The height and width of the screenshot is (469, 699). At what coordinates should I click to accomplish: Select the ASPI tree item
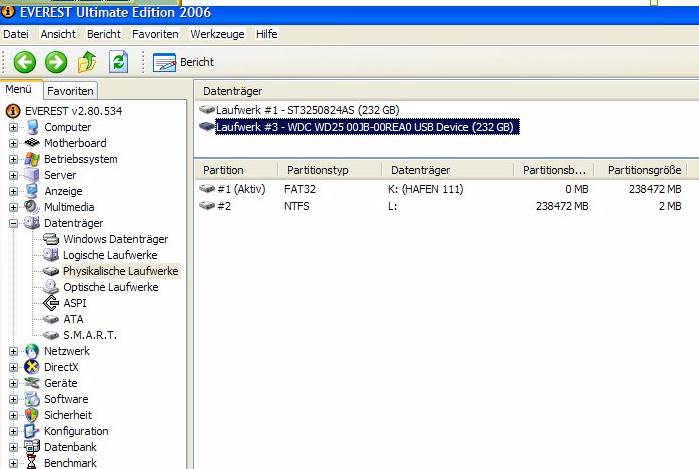click(x=74, y=303)
